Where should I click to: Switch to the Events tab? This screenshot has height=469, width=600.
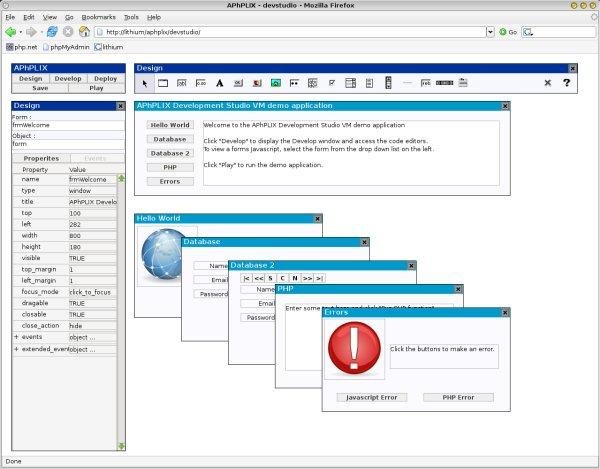(95, 158)
